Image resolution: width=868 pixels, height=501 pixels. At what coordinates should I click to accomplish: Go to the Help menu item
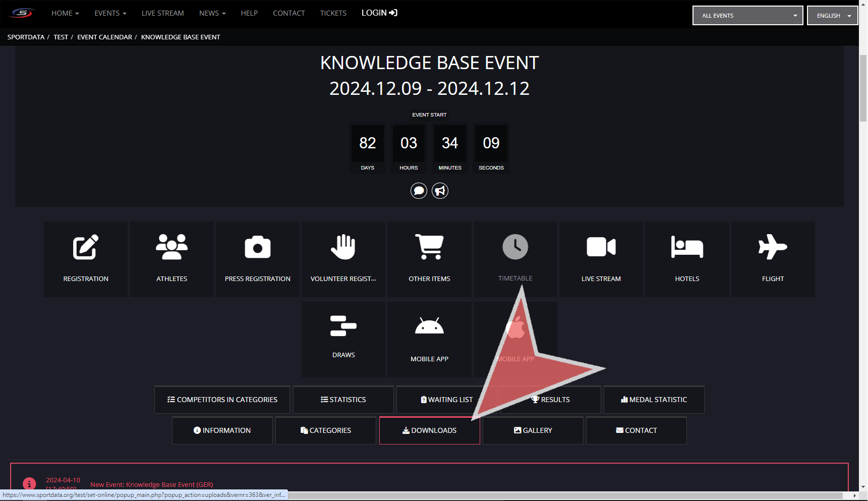tap(249, 13)
